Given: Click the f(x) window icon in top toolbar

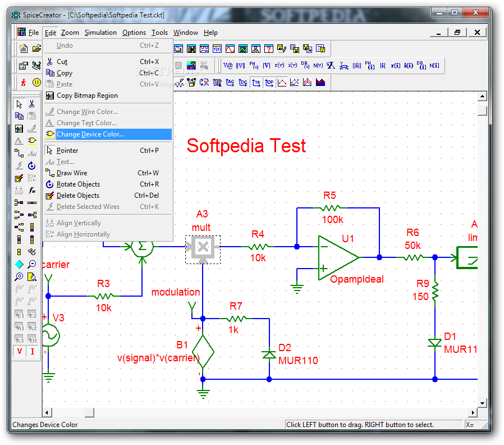Looking at the screenshot, I should point(217,49).
